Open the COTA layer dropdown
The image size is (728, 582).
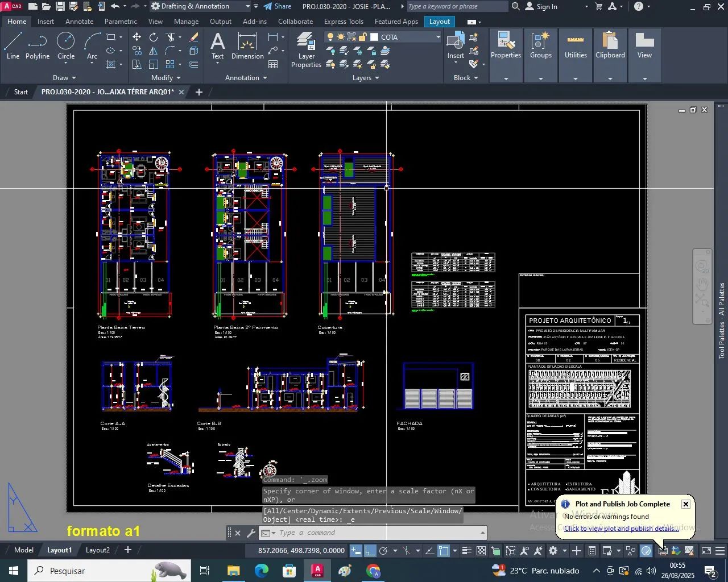coord(437,36)
